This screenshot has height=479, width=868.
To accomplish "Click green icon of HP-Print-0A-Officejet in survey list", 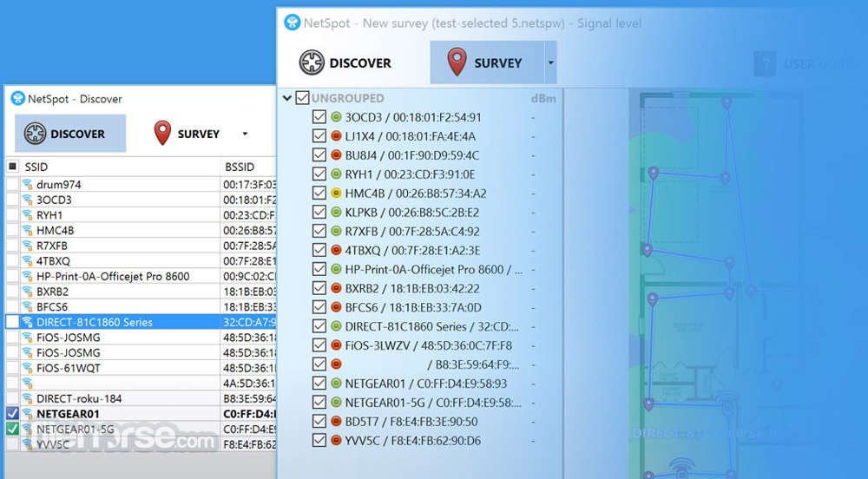I will pyautogui.click(x=335, y=269).
